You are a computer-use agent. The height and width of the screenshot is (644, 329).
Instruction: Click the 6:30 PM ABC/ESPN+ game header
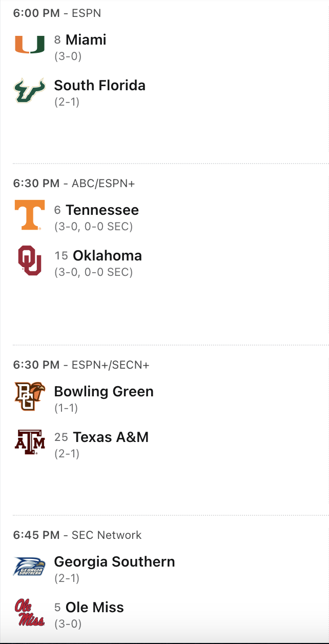click(x=74, y=184)
